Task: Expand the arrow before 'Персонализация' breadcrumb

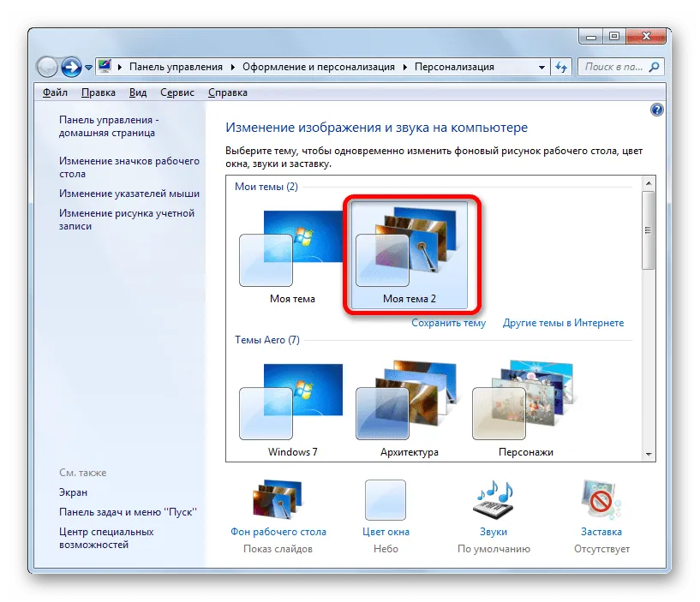Action: coord(405,68)
